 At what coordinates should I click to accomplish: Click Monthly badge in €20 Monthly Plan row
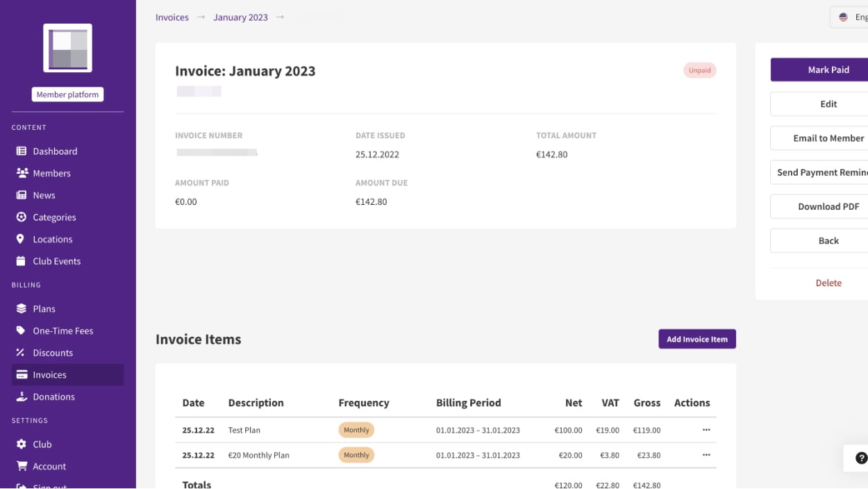(x=356, y=455)
